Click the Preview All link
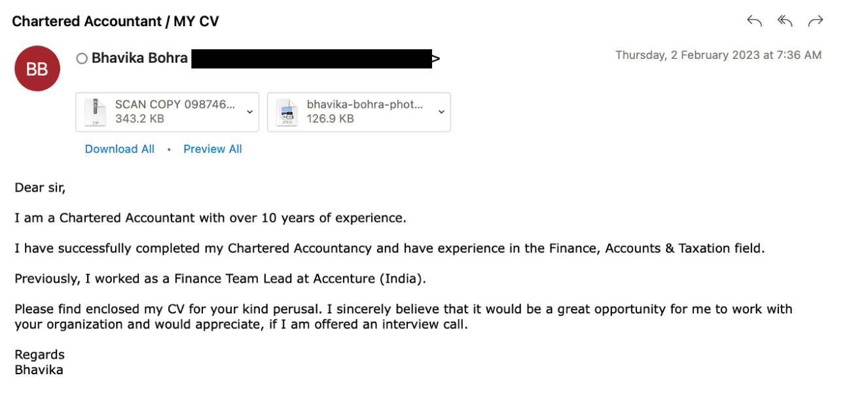Viewport: 868px width, 403px height. 213,149
